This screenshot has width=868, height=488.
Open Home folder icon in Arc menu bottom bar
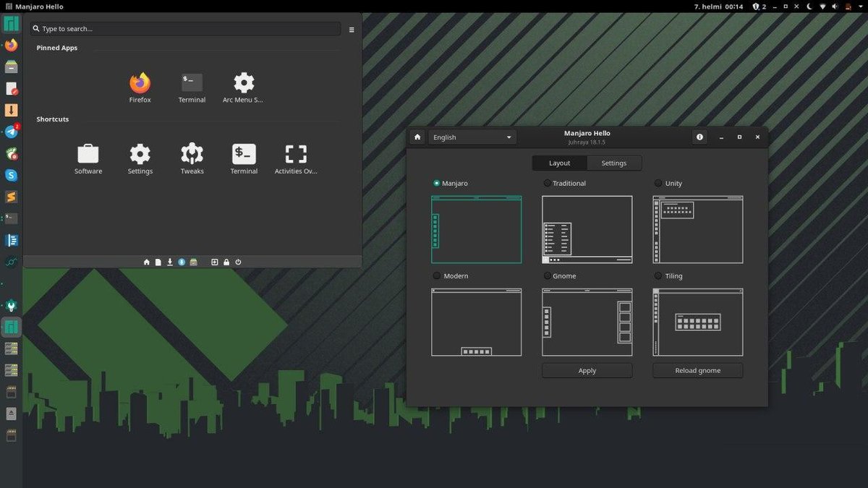pyautogui.click(x=147, y=262)
